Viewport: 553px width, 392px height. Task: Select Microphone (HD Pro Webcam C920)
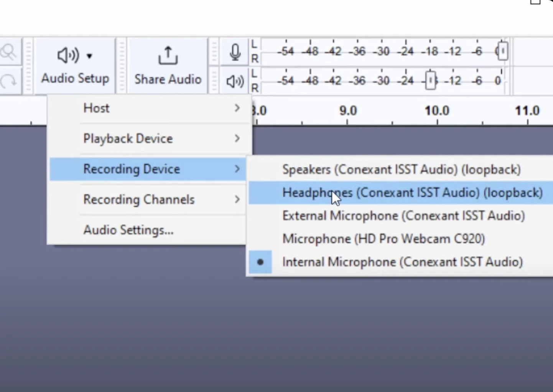tap(383, 239)
